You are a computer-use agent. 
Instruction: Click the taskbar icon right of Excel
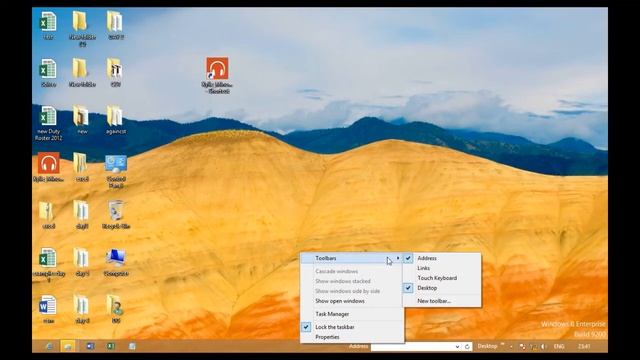point(132,346)
